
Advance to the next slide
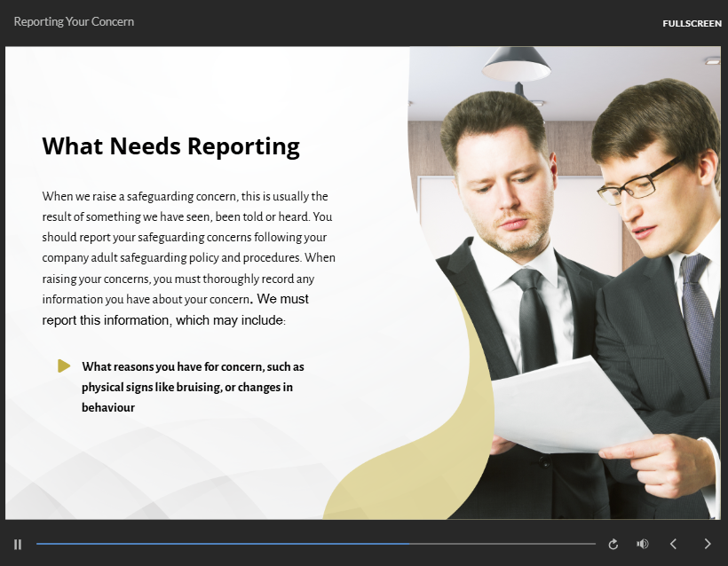tap(708, 544)
